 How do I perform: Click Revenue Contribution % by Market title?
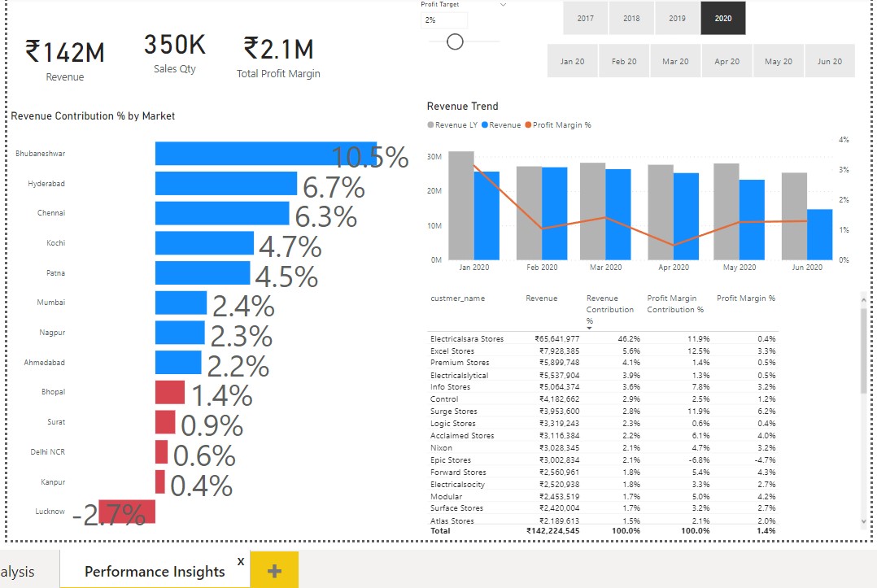click(93, 115)
